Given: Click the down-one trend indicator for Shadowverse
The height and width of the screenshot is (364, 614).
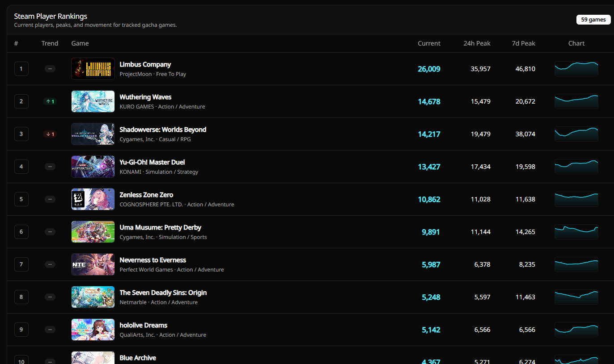Looking at the screenshot, I should [50, 134].
